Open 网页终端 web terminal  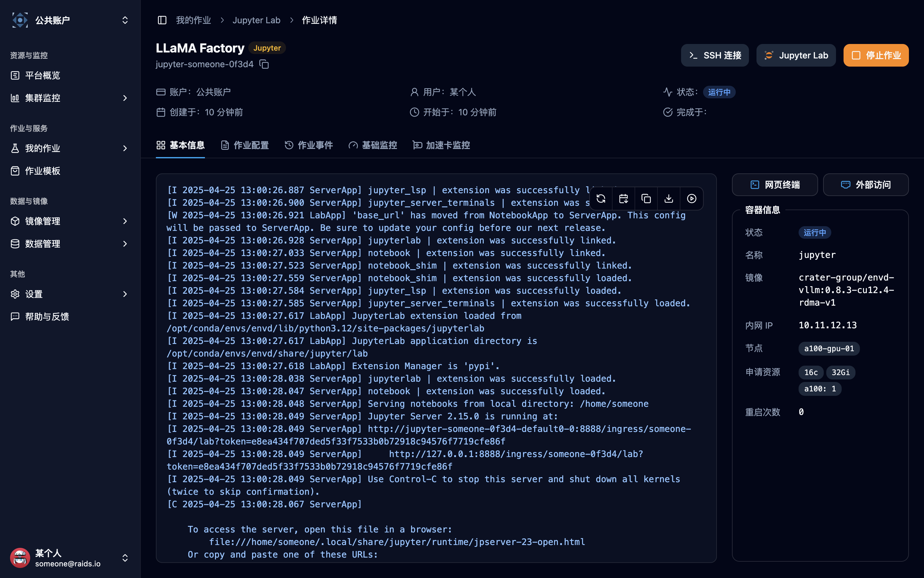(x=775, y=185)
